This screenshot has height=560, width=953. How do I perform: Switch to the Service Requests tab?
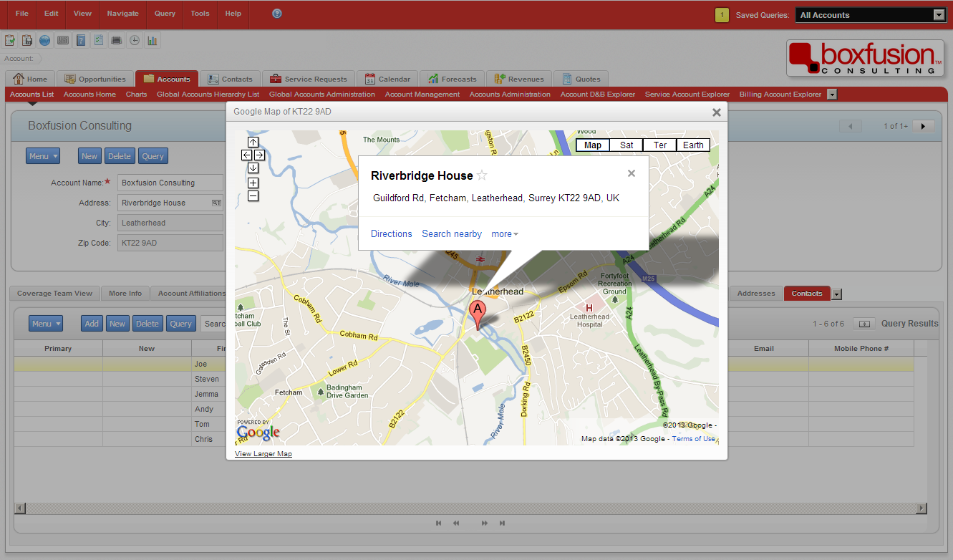[308, 79]
